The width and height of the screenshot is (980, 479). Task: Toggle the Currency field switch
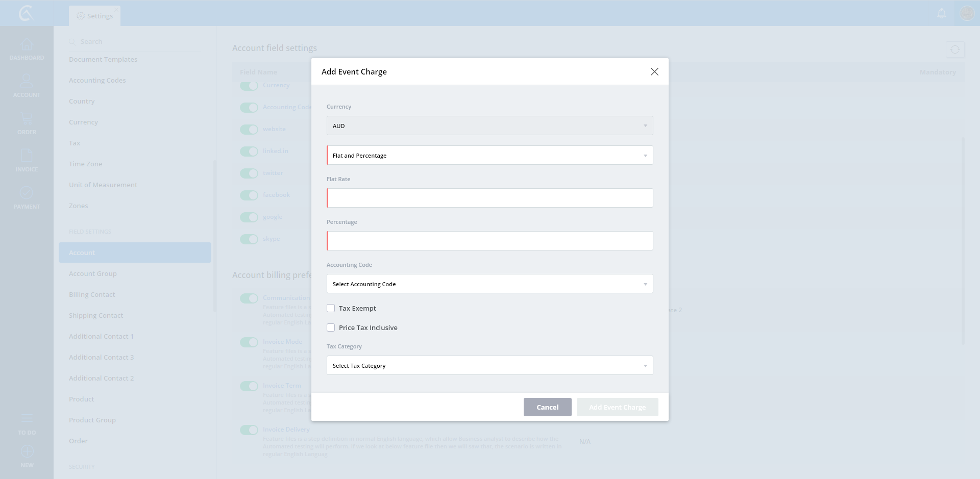pos(249,86)
